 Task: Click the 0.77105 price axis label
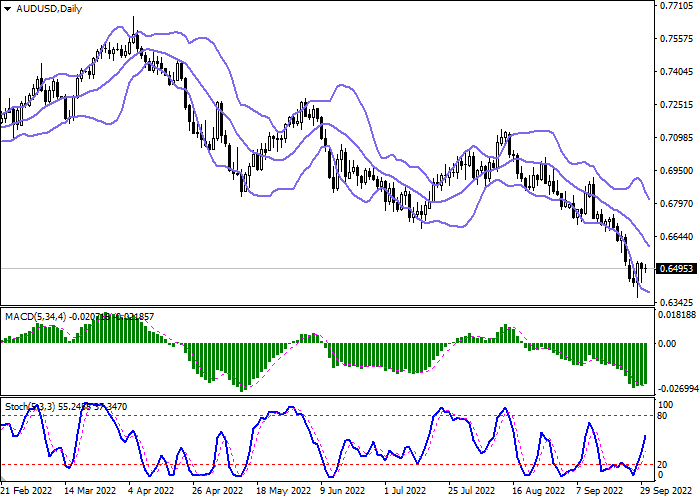tap(676, 6)
